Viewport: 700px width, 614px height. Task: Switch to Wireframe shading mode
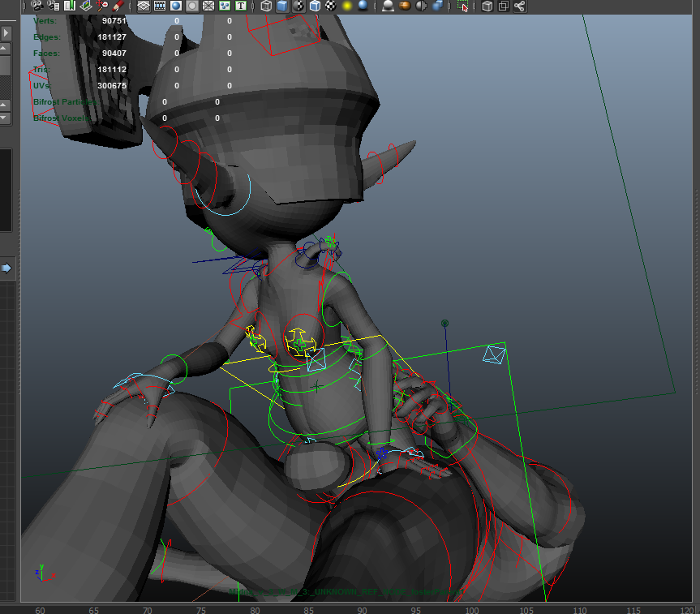pyautogui.click(x=265, y=6)
